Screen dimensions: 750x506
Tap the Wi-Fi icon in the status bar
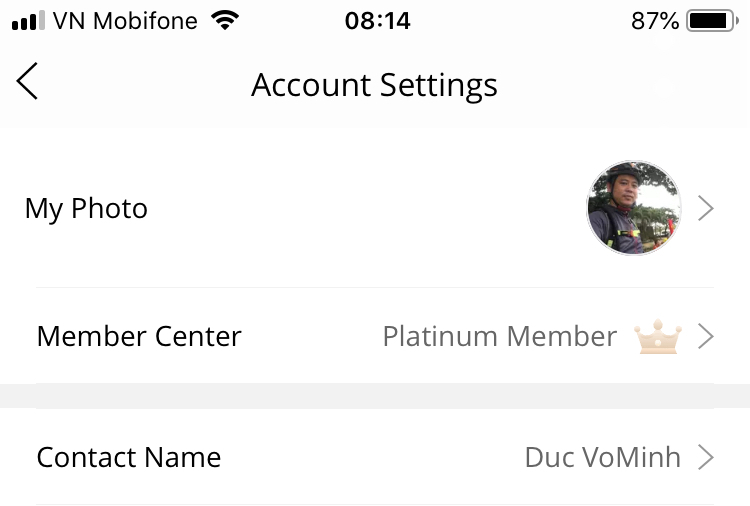225,20
